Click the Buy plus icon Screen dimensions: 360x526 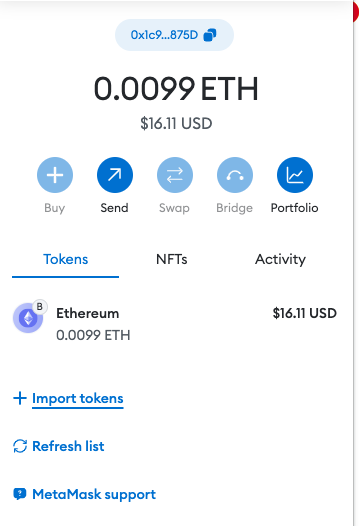pos(55,175)
